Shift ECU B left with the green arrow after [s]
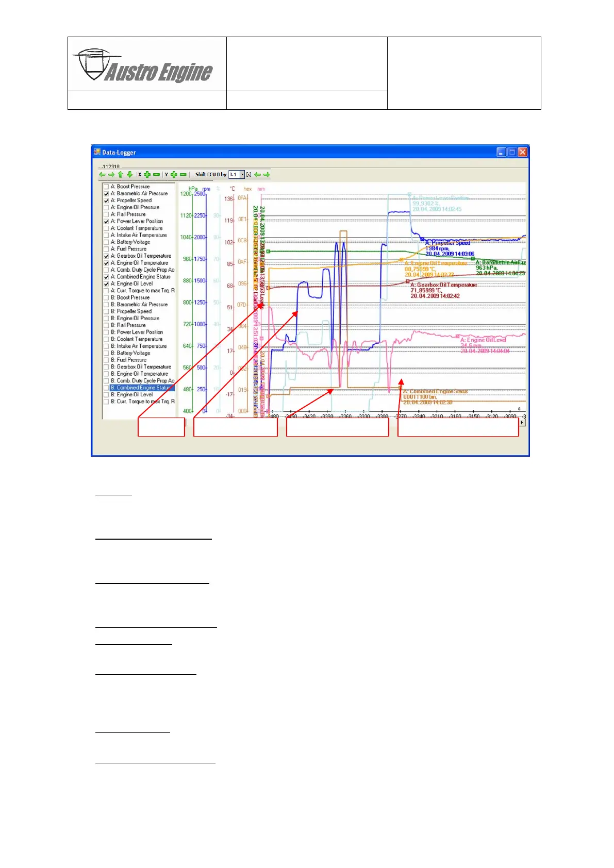The height and width of the screenshot is (868, 614). coord(257,175)
